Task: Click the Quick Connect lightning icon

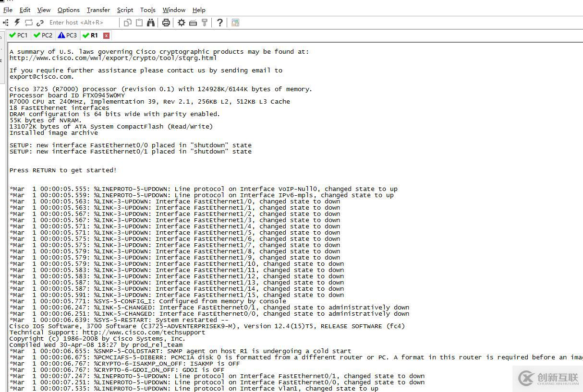Action: click(17, 23)
